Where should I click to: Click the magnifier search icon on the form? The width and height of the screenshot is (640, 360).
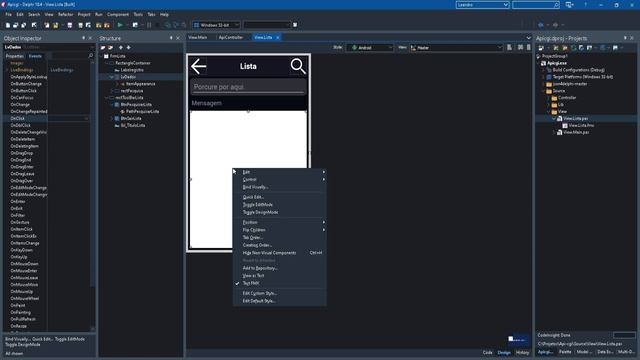(298, 66)
